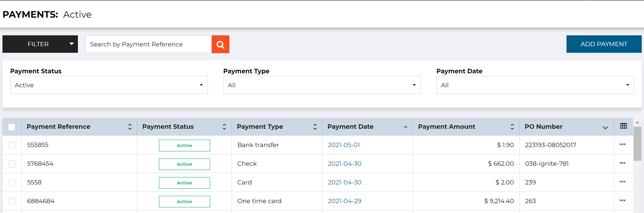Click the Payment Reference column header text
Screen dimensions: 644x213
[58, 127]
